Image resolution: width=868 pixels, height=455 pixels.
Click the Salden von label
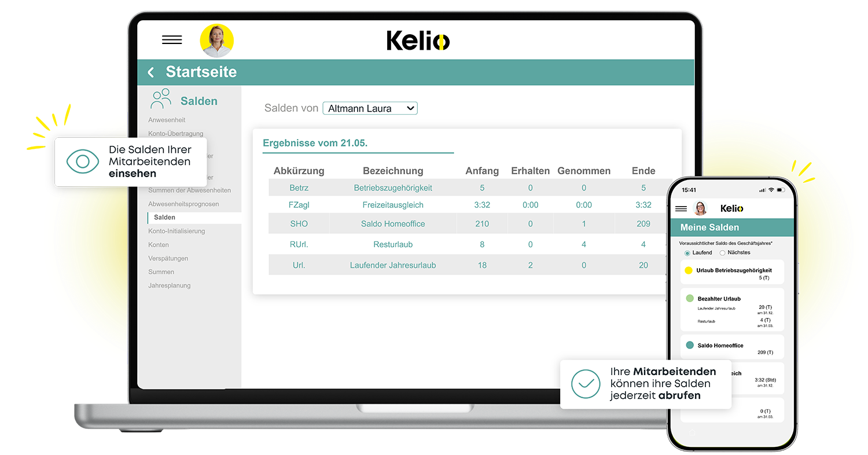tap(291, 108)
